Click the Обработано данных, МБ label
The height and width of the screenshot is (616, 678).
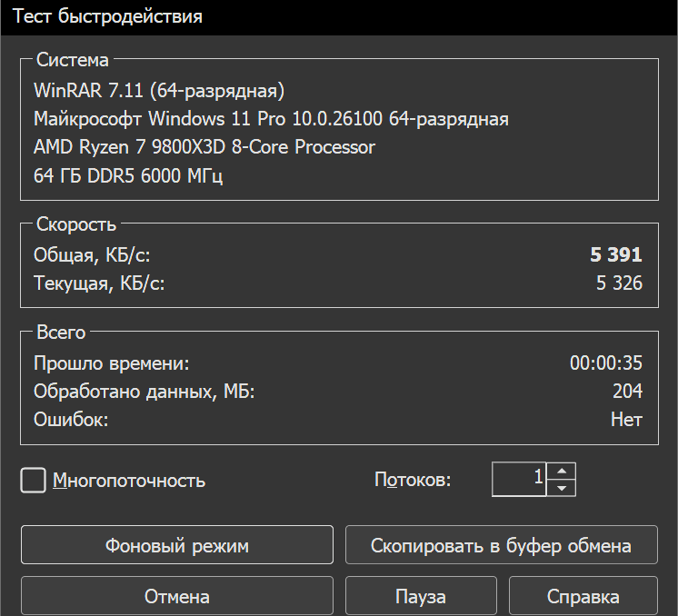coord(145,392)
